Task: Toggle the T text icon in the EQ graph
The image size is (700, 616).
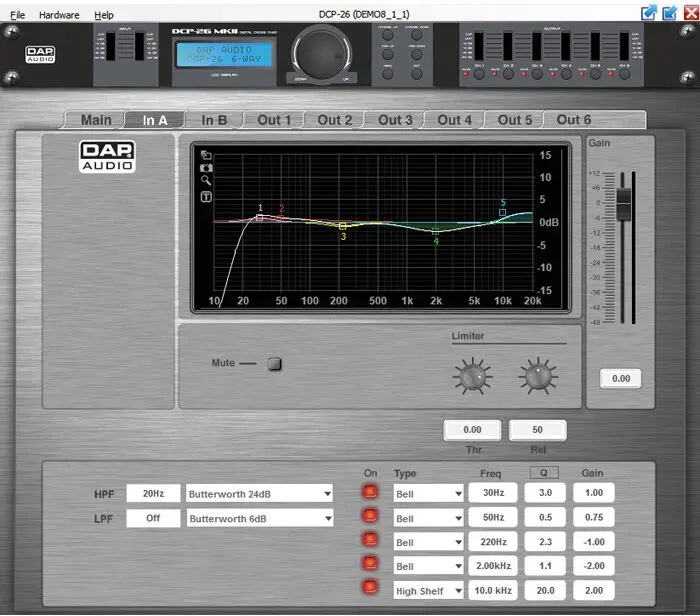Action: coord(206,196)
